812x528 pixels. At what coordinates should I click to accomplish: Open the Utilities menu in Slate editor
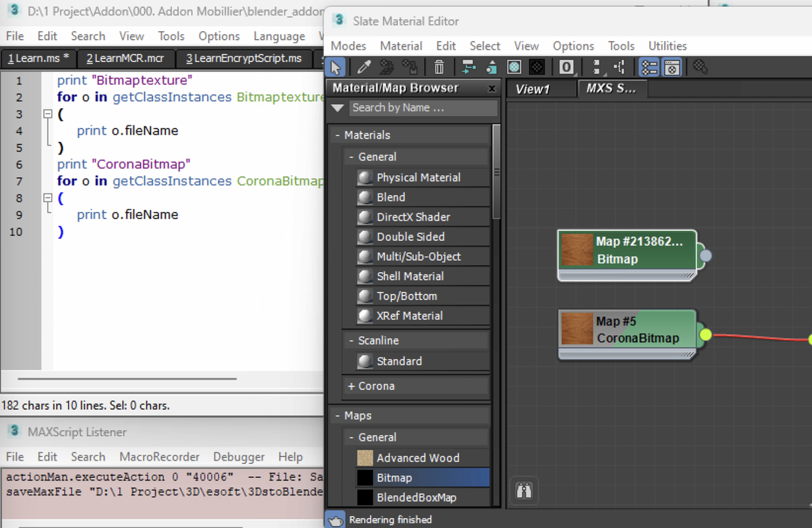pos(668,46)
